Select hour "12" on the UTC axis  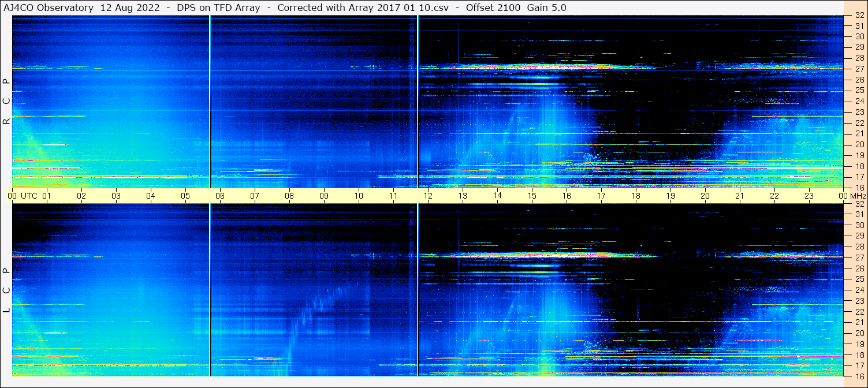click(x=428, y=196)
